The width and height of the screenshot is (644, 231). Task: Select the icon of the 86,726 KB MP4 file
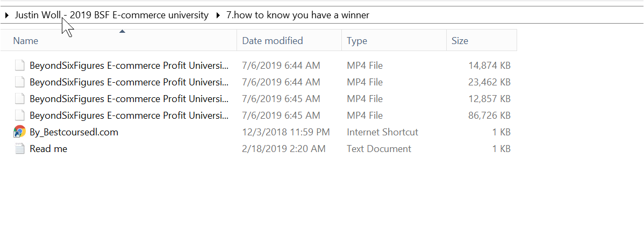[20, 115]
